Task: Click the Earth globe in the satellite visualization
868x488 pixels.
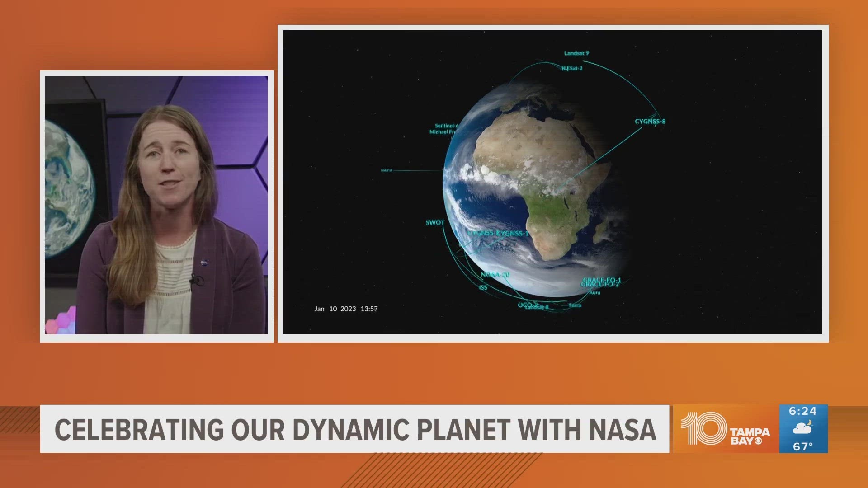Action: pos(538,189)
